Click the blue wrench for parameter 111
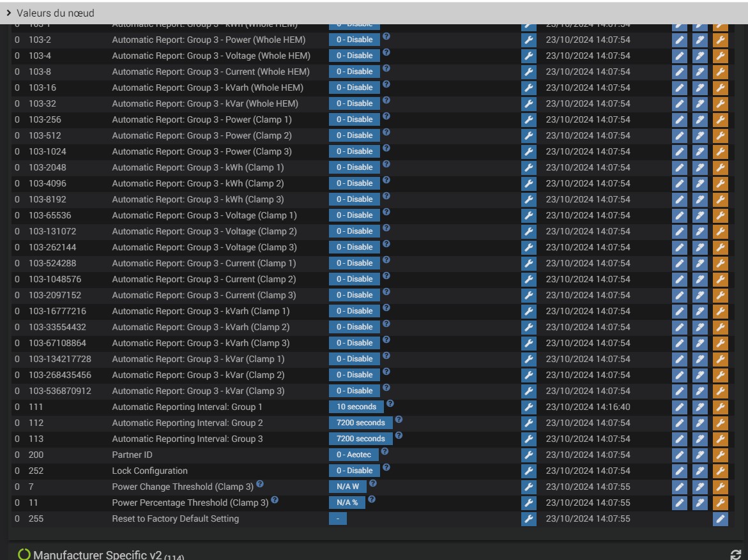748x560 pixels. [528, 407]
